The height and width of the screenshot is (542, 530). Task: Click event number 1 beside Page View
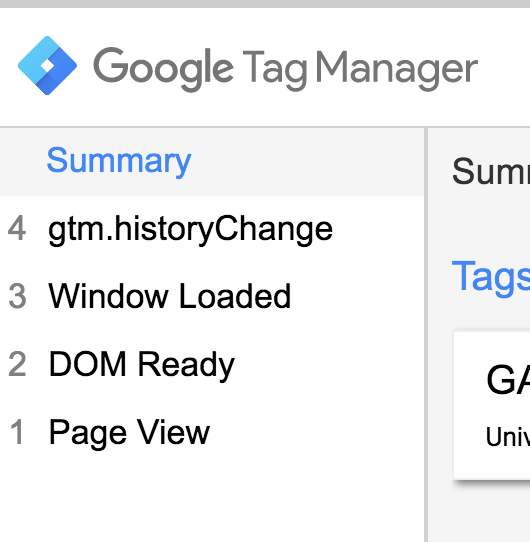pos(17,432)
